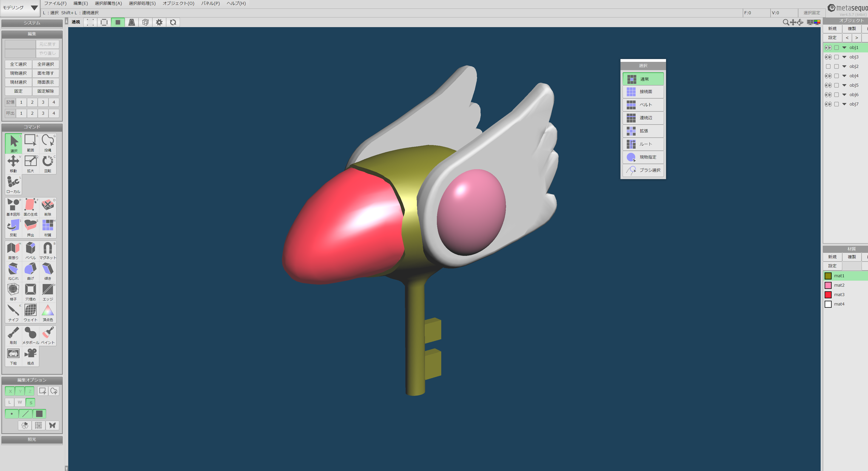Select the ベベル bevel tool
This screenshot has height=471, width=868.
tap(30, 251)
